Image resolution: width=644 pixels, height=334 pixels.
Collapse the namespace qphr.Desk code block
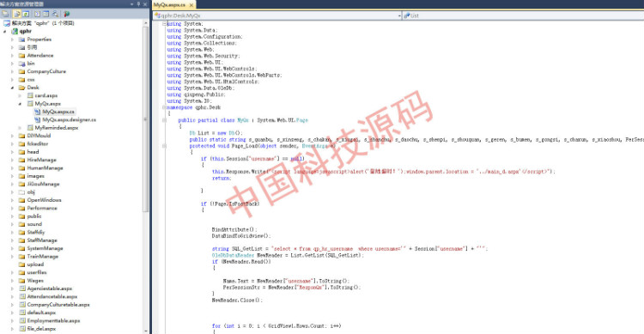click(165, 107)
